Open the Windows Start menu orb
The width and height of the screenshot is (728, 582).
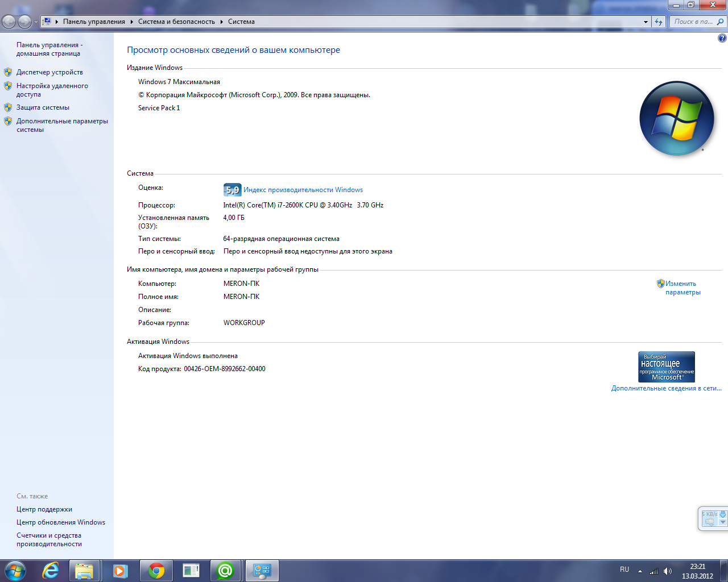pos(15,571)
